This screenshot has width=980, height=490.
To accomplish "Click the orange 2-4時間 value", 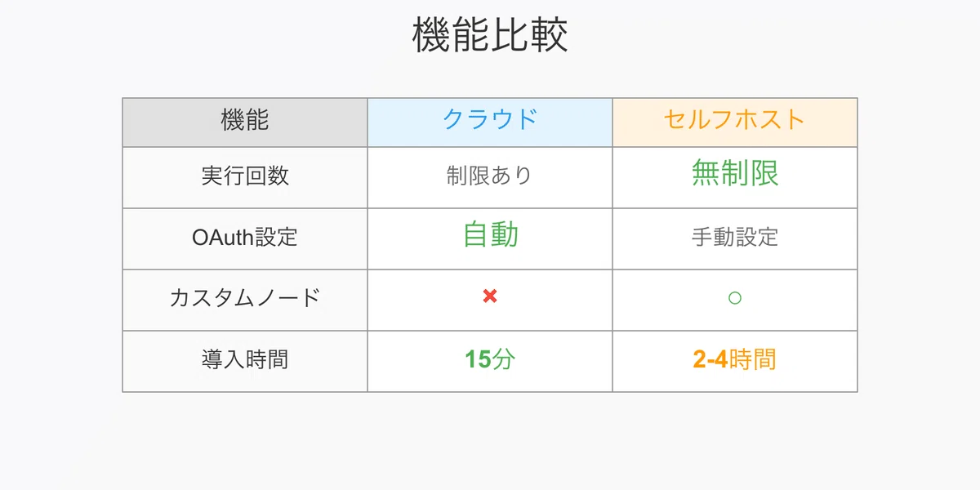I will (735, 359).
